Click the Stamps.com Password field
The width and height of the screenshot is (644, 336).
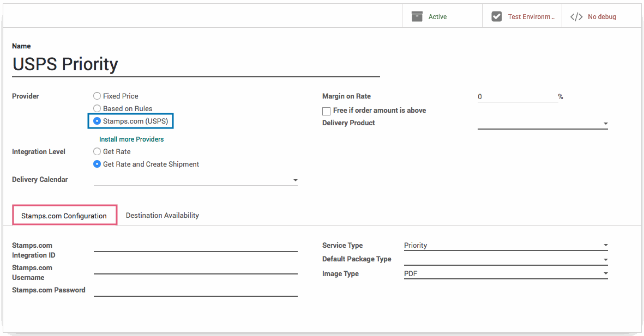click(196, 290)
